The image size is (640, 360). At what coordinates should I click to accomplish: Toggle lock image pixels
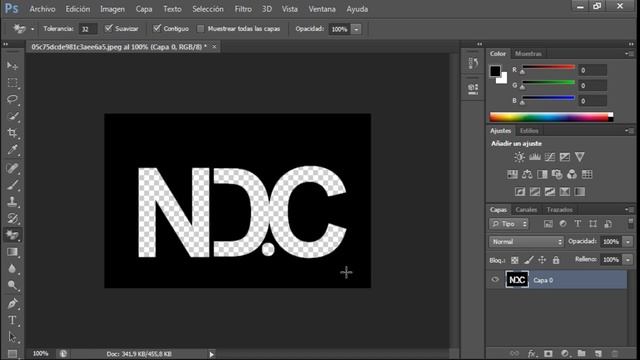pos(529,260)
